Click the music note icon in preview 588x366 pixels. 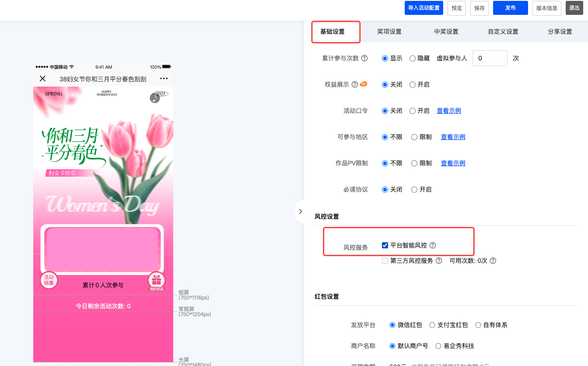[155, 98]
